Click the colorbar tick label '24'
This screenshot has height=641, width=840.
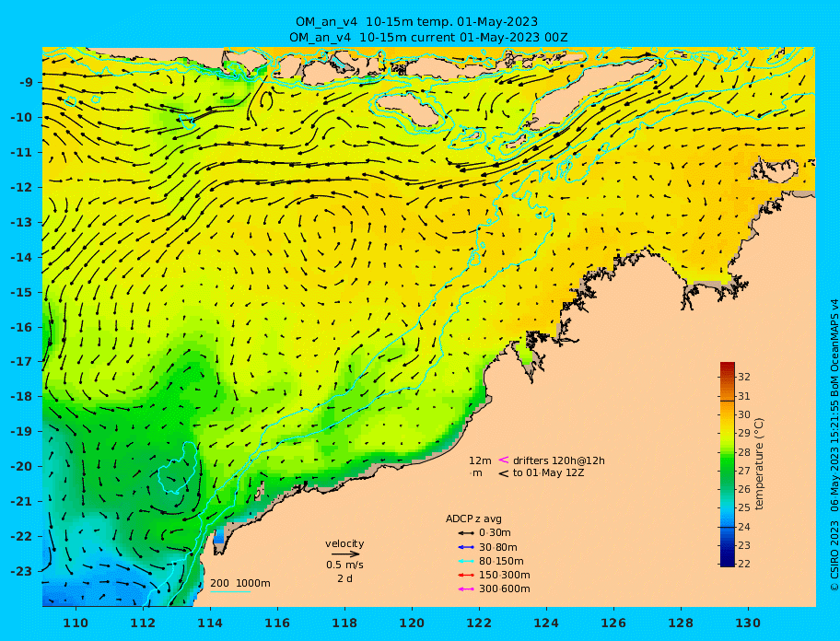click(743, 527)
